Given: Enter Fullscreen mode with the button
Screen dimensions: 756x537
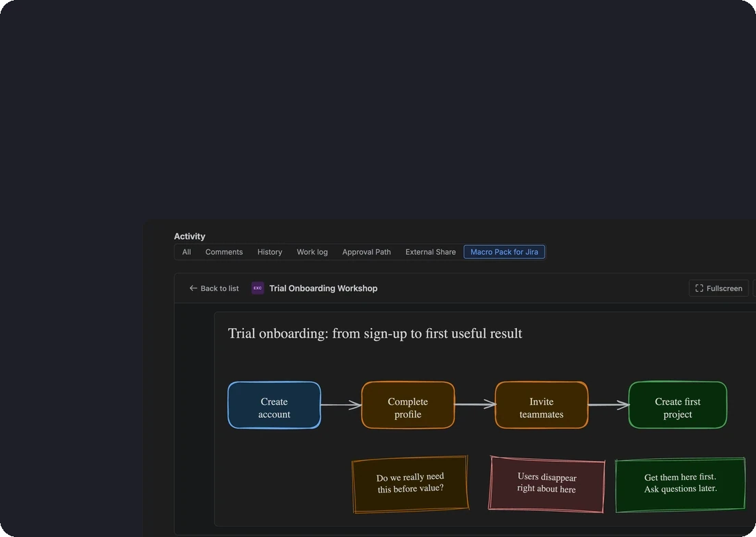Looking at the screenshot, I should 718,288.
